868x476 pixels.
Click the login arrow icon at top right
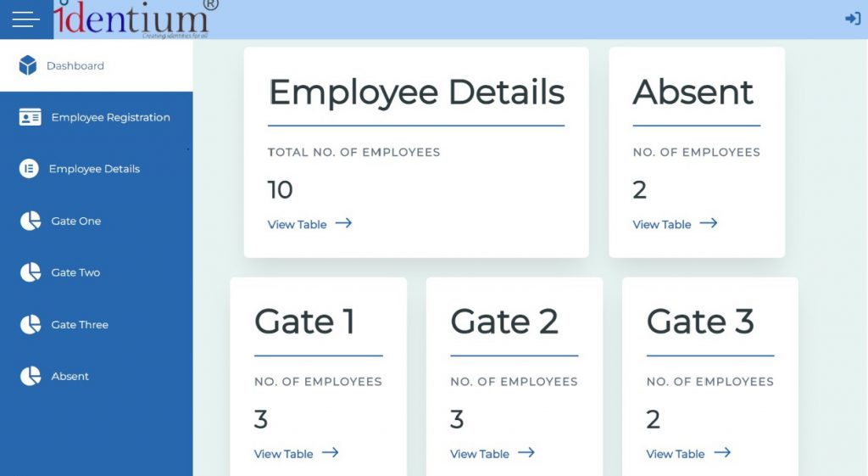click(853, 19)
